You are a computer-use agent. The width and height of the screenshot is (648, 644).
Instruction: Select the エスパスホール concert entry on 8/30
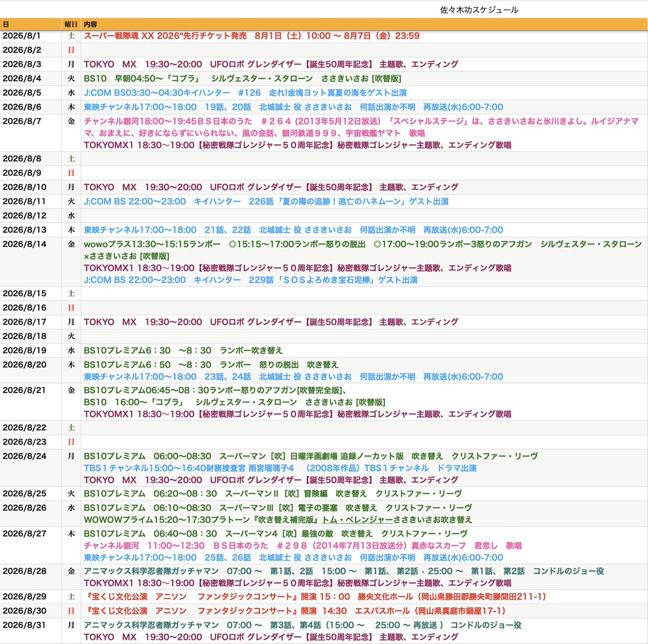pyautogui.click(x=295, y=611)
